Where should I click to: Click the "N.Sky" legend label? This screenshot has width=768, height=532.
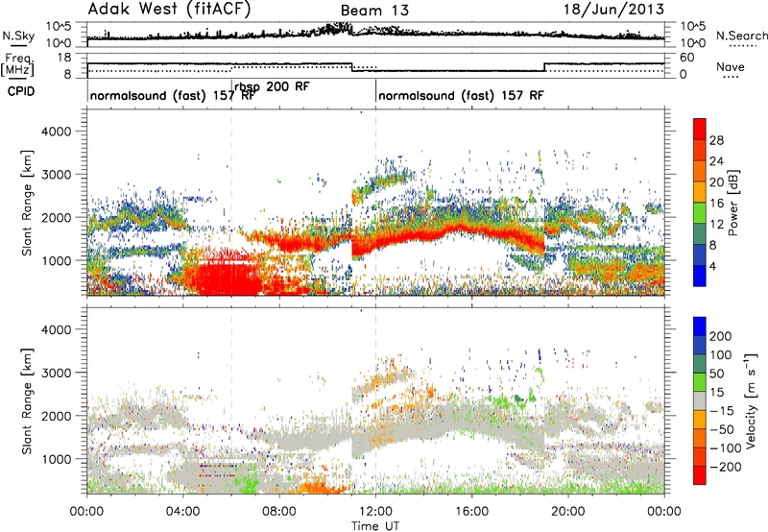click(18, 36)
